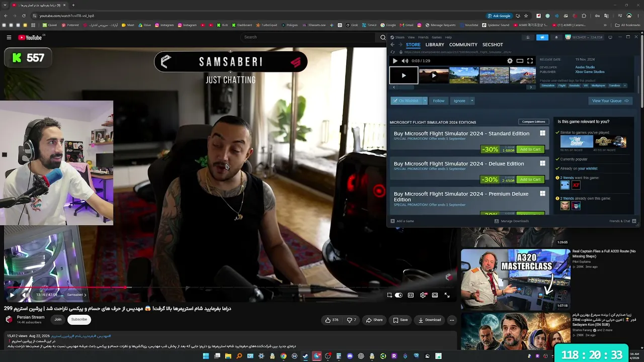Open the SECSHOT profile tab in Steam
Viewport: 644px width, 362px height.
(x=493, y=45)
